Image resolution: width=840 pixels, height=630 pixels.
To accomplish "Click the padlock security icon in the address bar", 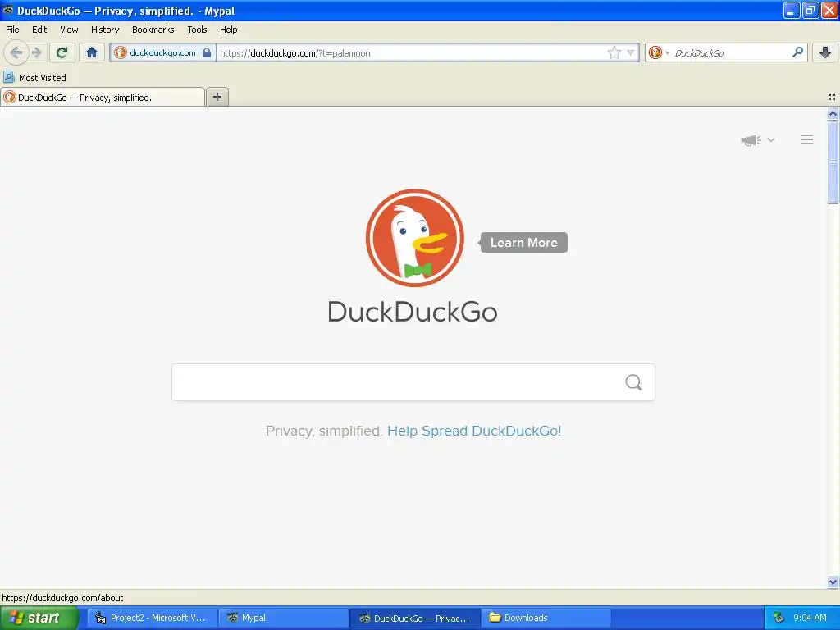I will pyautogui.click(x=206, y=52).
